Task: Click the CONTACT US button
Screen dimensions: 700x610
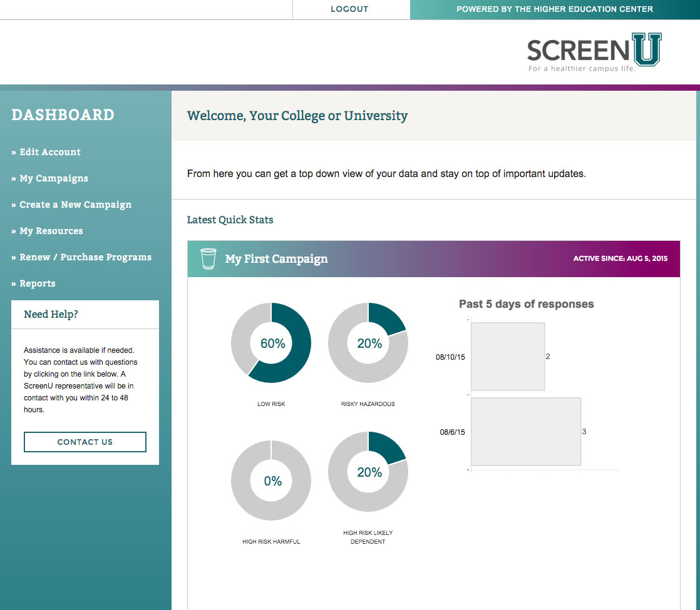Action: click(x=85, y=442)
